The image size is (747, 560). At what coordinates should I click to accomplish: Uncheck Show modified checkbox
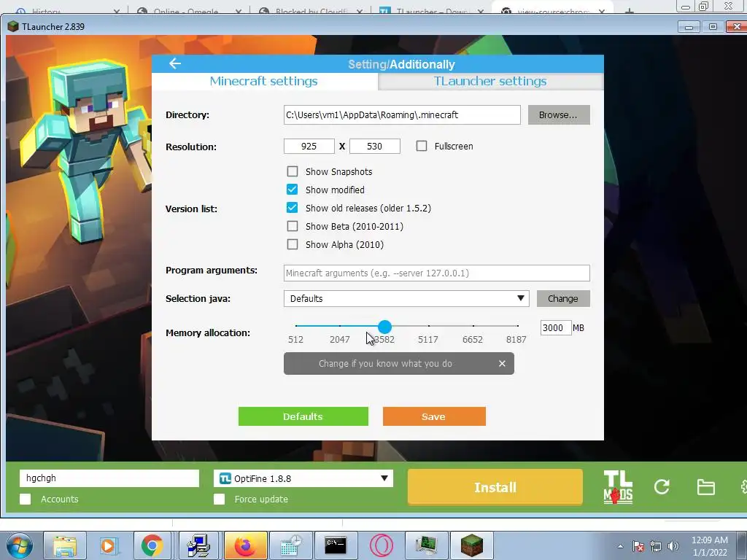point(293,190)
